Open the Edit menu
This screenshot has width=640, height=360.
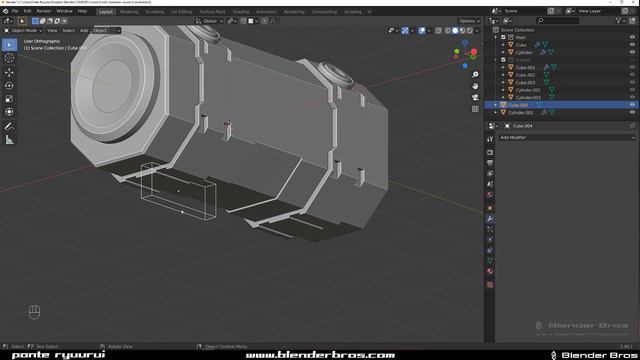pyautogui.click(x=27, y=11)
